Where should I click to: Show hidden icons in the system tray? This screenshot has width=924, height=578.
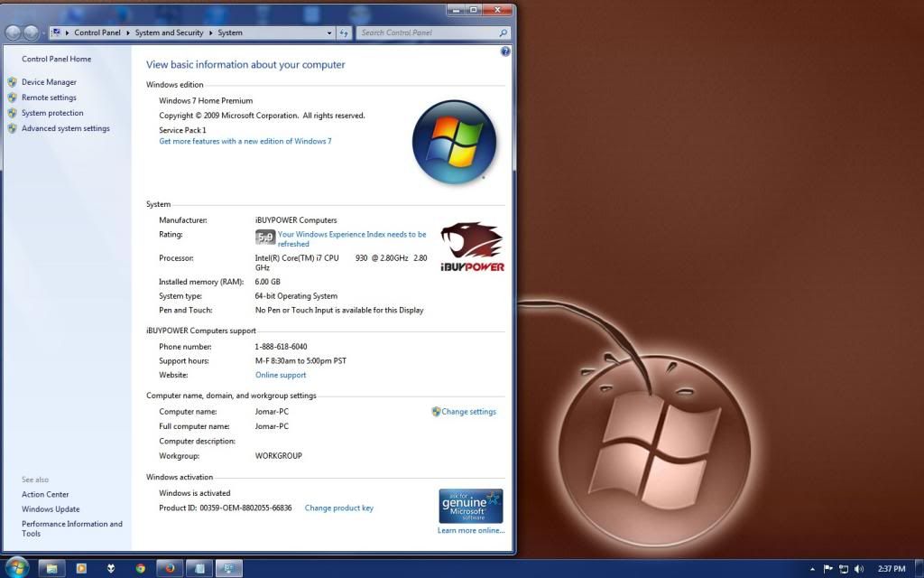pos(813,569)
